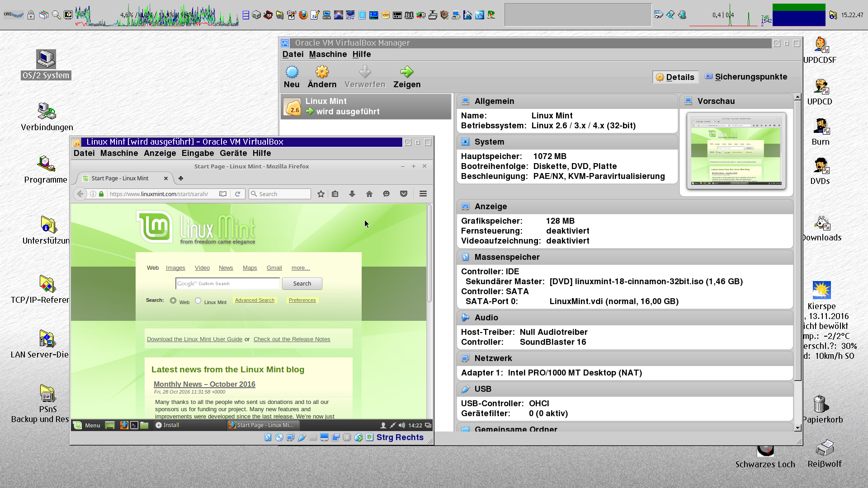Open Anzeige menu in Linux Mint VM window
This screenshot has height=488, width=868.
[x=160, y=153]
